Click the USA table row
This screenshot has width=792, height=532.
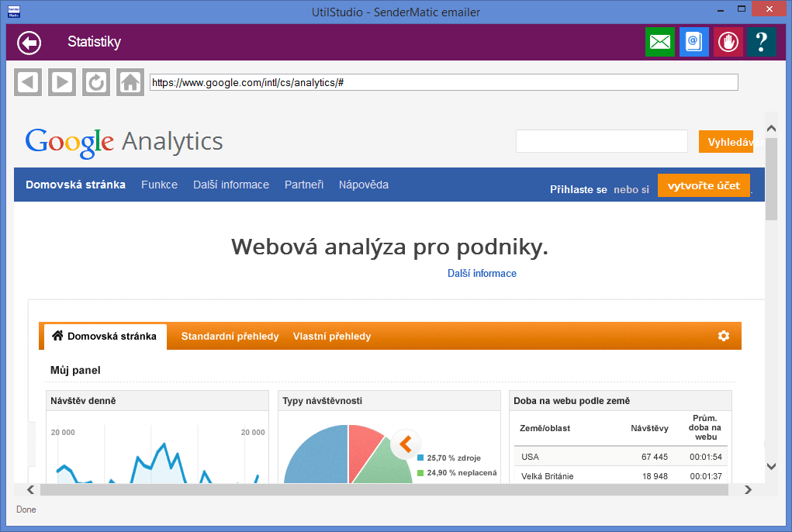pos(621,457)
